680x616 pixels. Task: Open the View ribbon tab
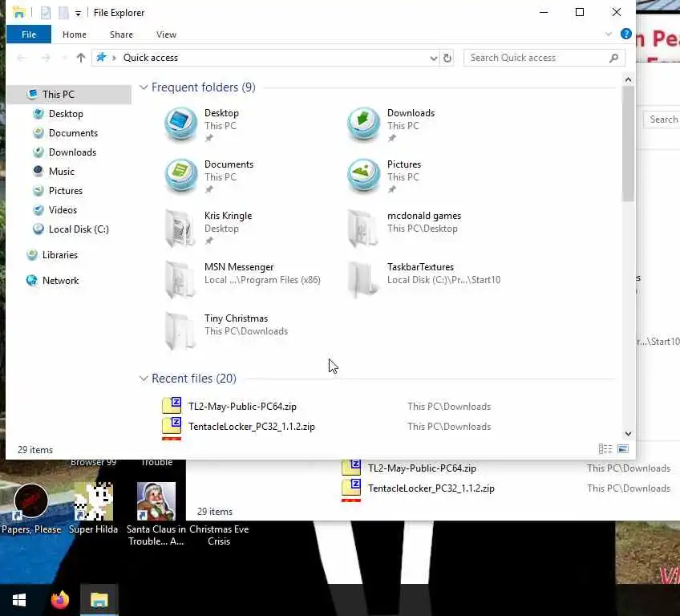click(166, 34)
